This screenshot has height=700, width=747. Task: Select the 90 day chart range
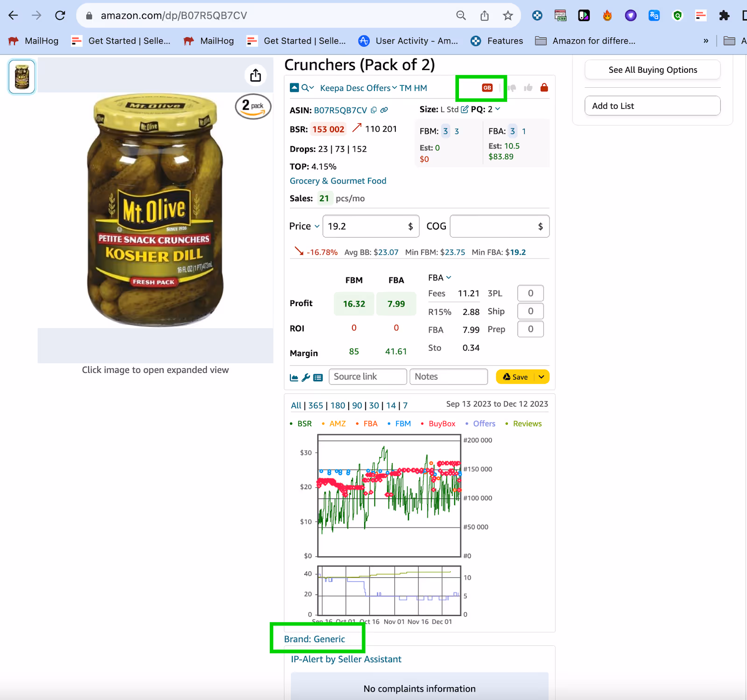coord(357,406)
